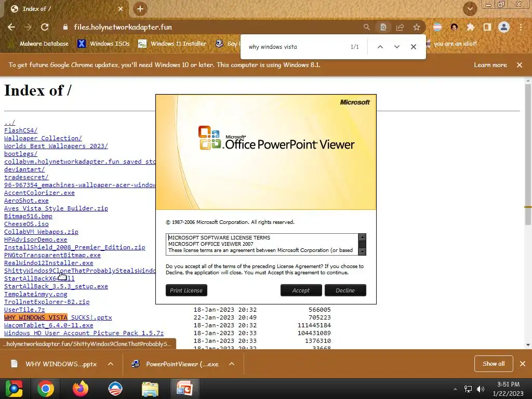This screenshot has height=399, width=532.
Task: Expand options for WHY WINDOWS pptx download
Action: coord(111,364)
